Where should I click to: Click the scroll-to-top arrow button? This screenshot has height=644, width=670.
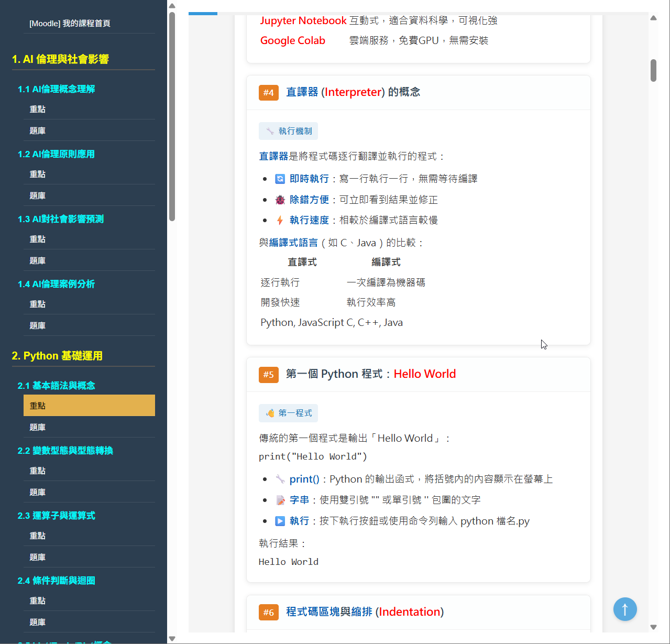[x=625, y=609]
